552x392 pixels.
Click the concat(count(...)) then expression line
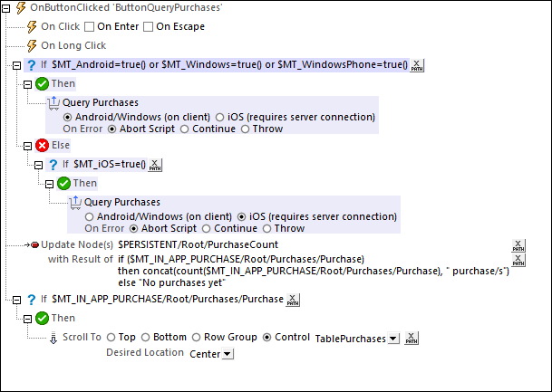pyautogui.click(x=314, y=271)
